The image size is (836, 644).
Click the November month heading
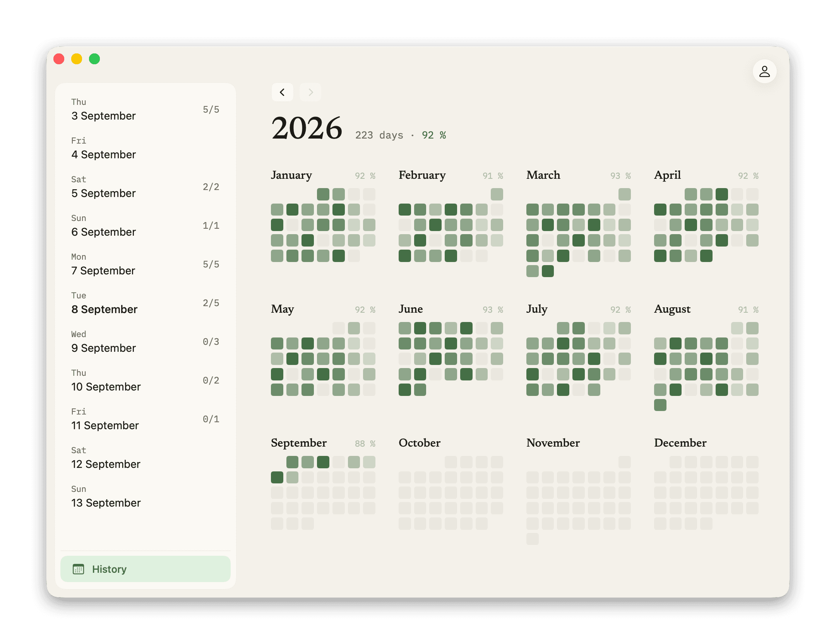(x=553, y=443)
